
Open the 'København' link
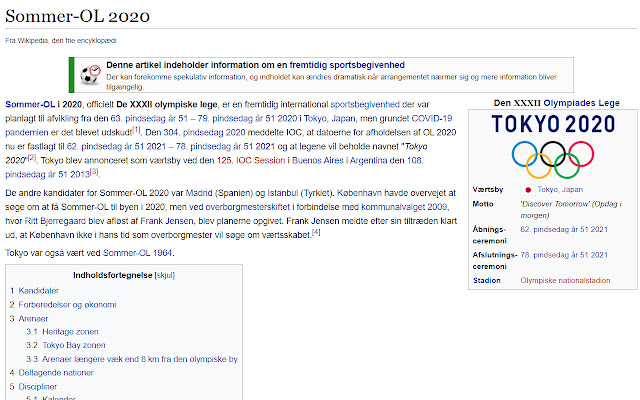click(360, 193)
